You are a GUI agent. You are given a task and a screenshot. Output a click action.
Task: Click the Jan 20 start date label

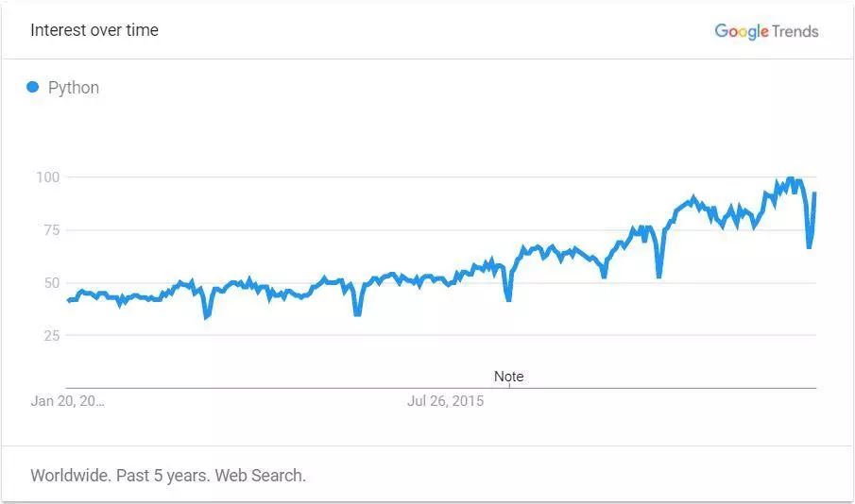pyautogui.click(x=68, y=401)
